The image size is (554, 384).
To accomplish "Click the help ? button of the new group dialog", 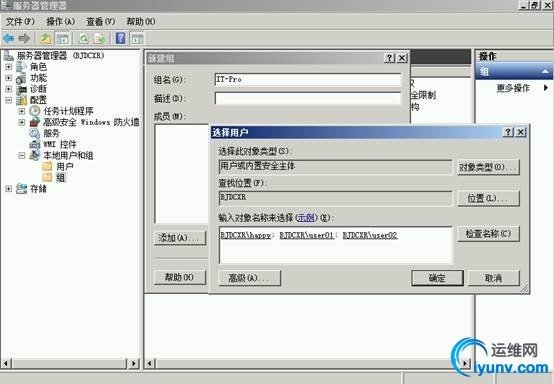I will pos(389,58).
